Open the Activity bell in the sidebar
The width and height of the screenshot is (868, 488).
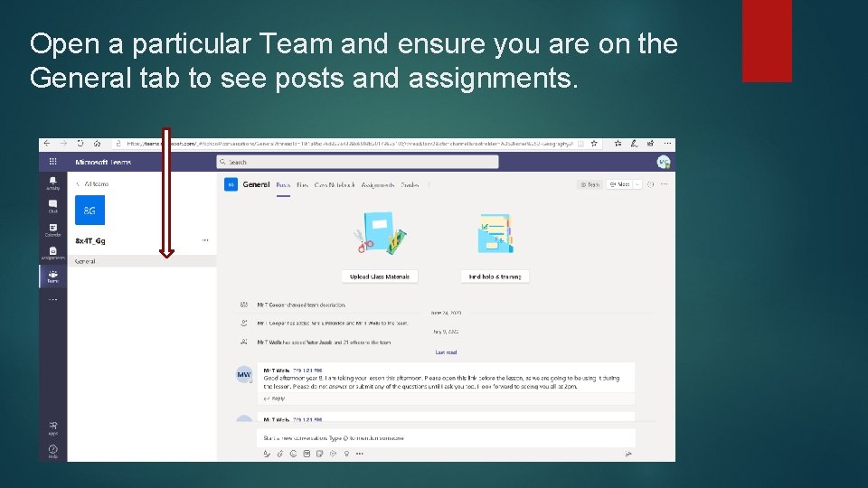click(52, 183)
